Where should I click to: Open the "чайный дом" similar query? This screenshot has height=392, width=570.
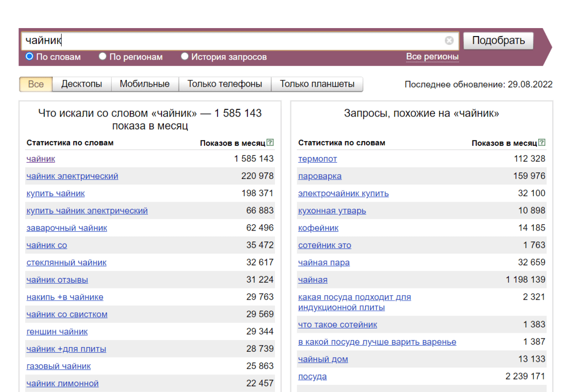tap(323, 359)
